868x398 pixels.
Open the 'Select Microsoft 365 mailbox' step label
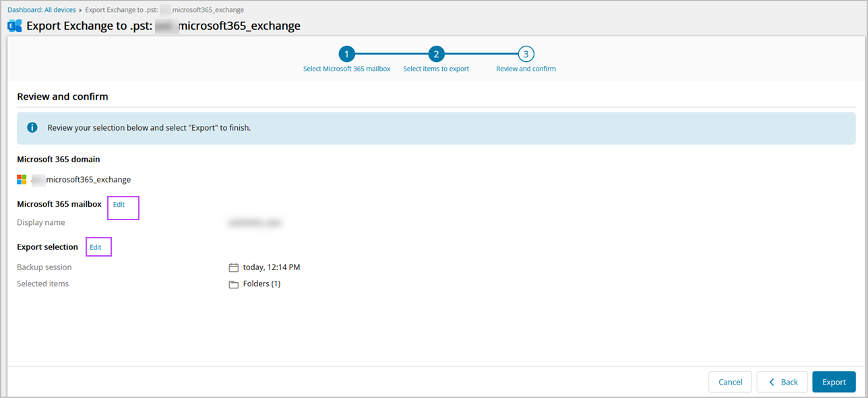(346, 69)
